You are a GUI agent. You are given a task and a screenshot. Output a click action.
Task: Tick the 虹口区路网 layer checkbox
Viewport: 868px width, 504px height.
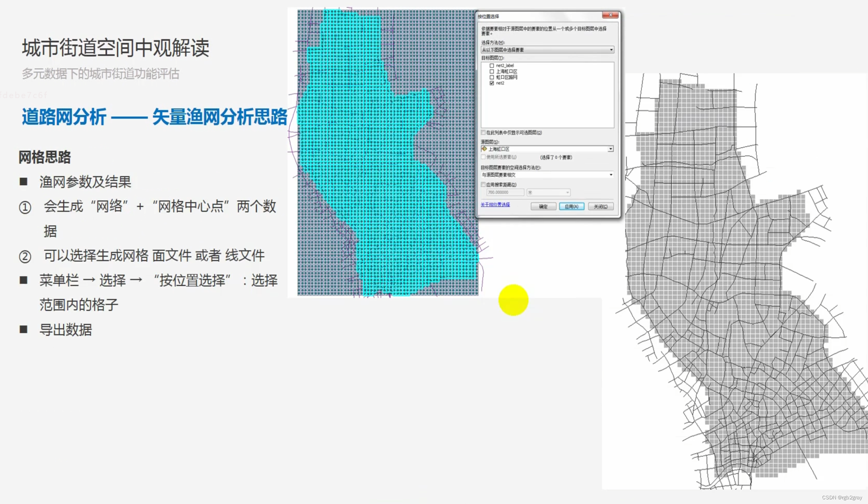(x=492, y=77)
